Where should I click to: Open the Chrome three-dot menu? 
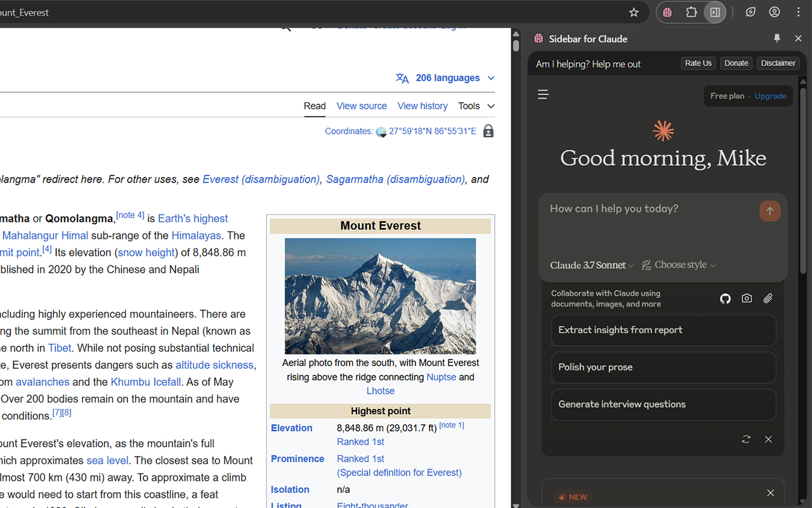pos(798,12)
